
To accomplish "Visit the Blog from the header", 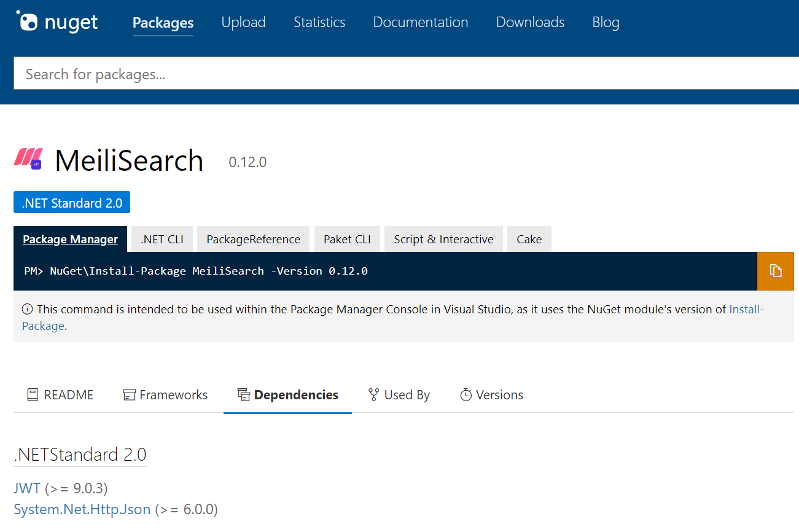I will 606,22.
